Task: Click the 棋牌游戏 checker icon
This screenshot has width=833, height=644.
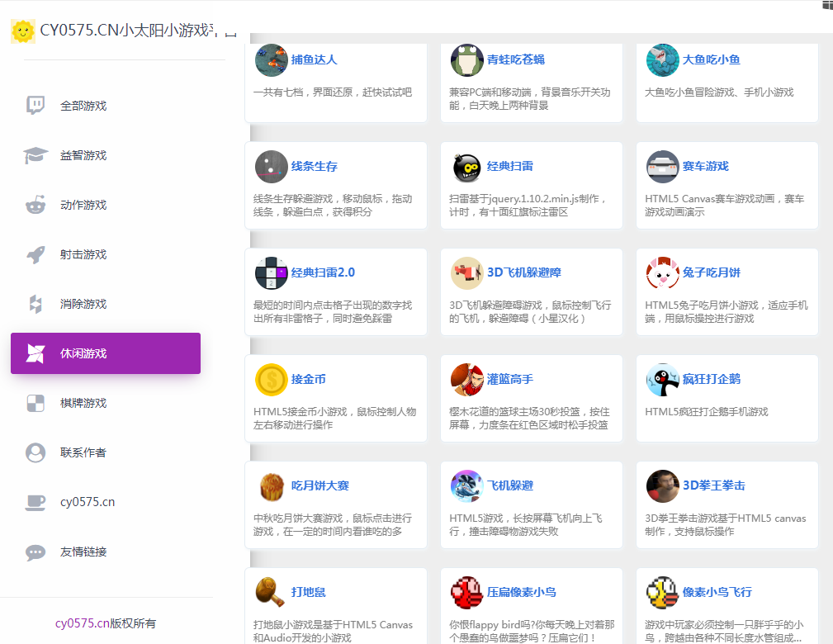Action: 35,403
